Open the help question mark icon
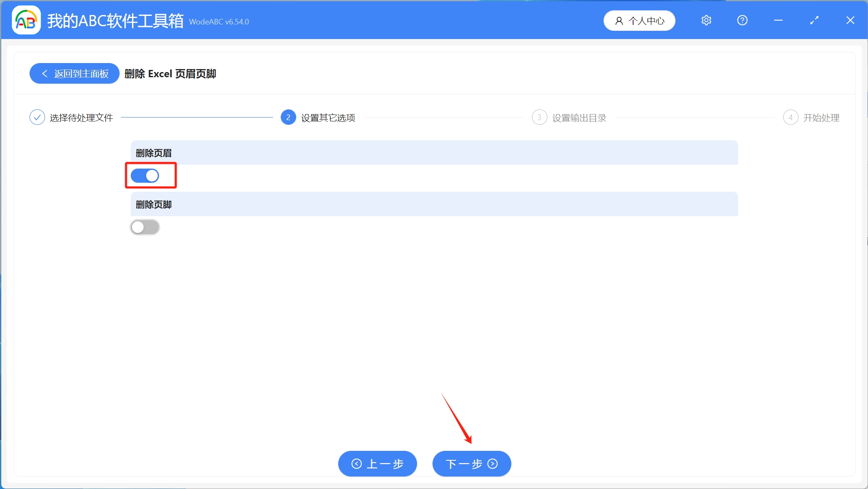 742,20
